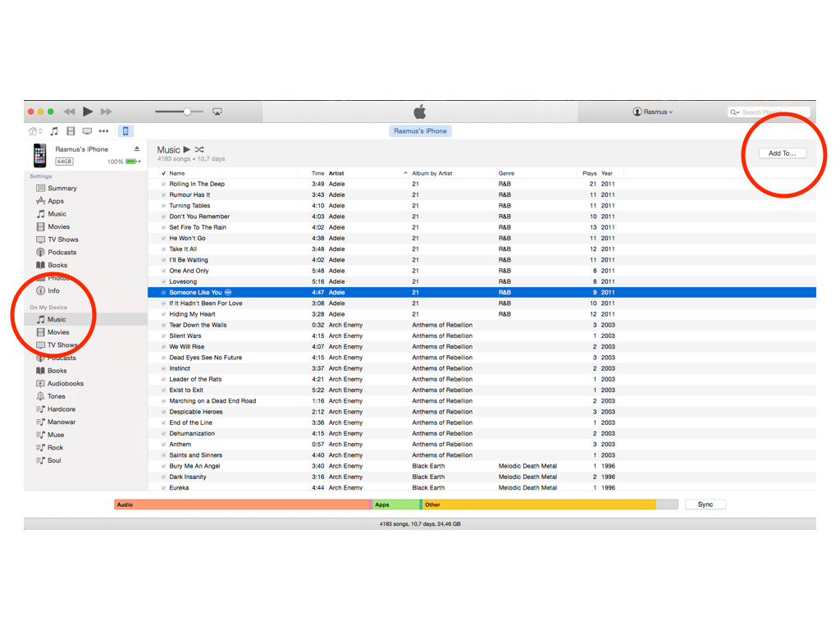Select the song Despicable Heroes

482,412
